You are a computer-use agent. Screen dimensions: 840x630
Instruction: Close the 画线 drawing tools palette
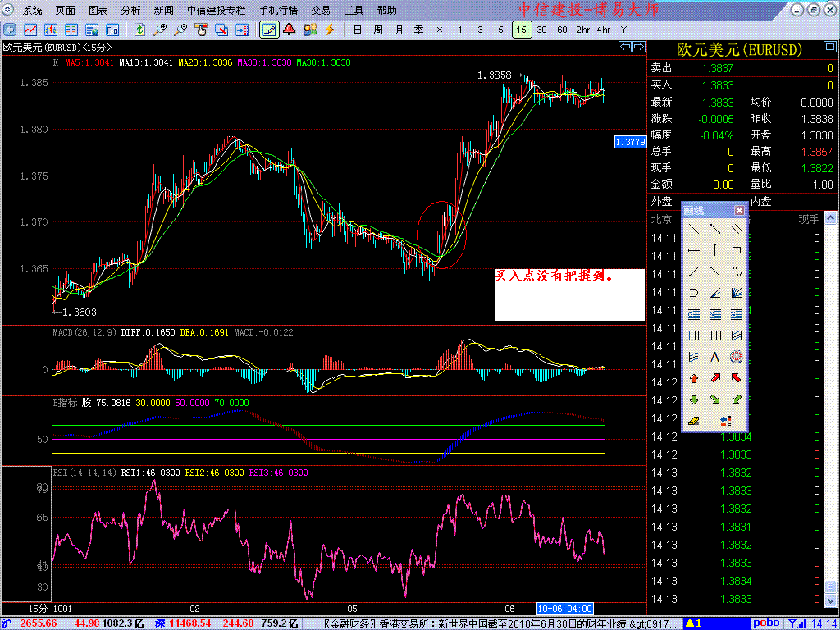coord(739,211)
